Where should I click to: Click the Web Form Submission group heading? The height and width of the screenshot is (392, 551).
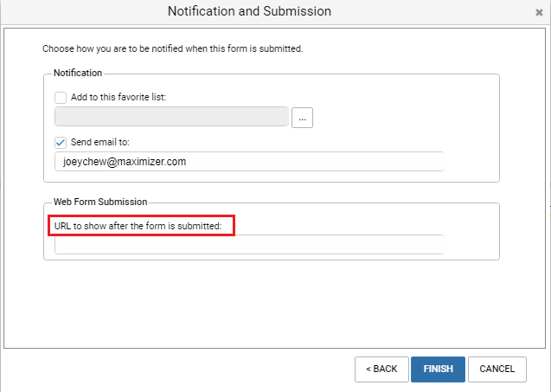100,202
